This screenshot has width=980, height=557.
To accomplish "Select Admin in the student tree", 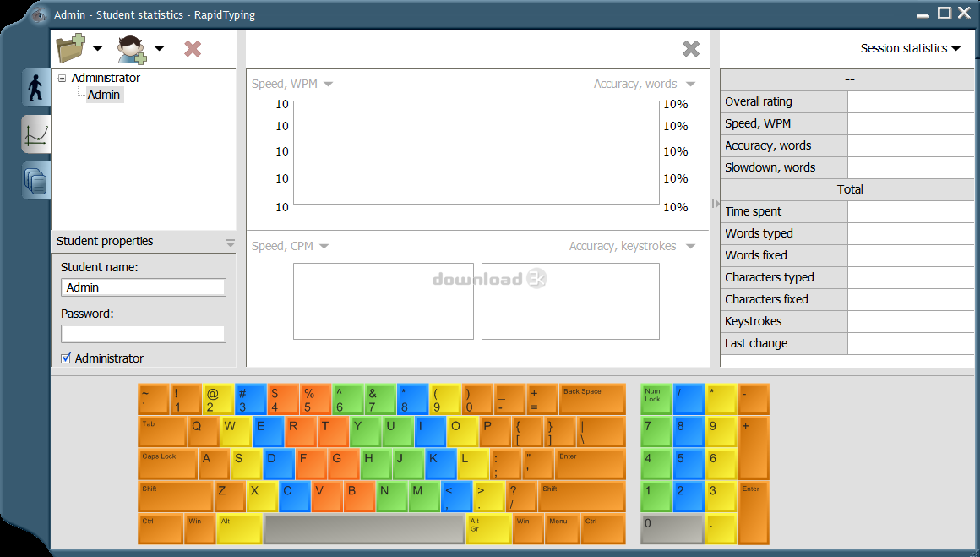I will tap(103, 94).
